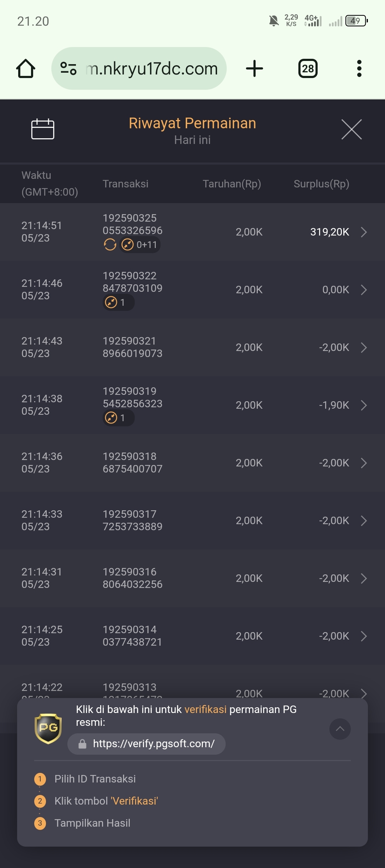Open the tab switcher showing 28 tabs
Screen dimensions: 385x868
pos(308,68)
